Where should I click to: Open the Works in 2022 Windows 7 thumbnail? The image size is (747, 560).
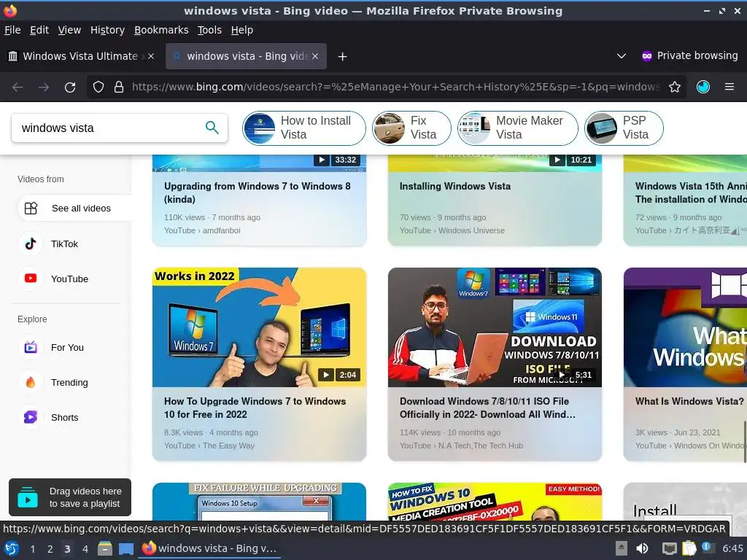click(x=259, y=327)
